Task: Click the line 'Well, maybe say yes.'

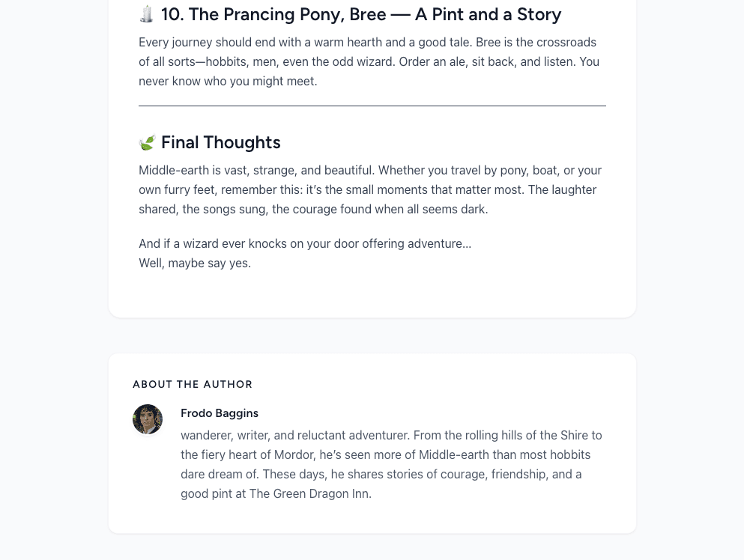Action: click(x=195, y=263)
